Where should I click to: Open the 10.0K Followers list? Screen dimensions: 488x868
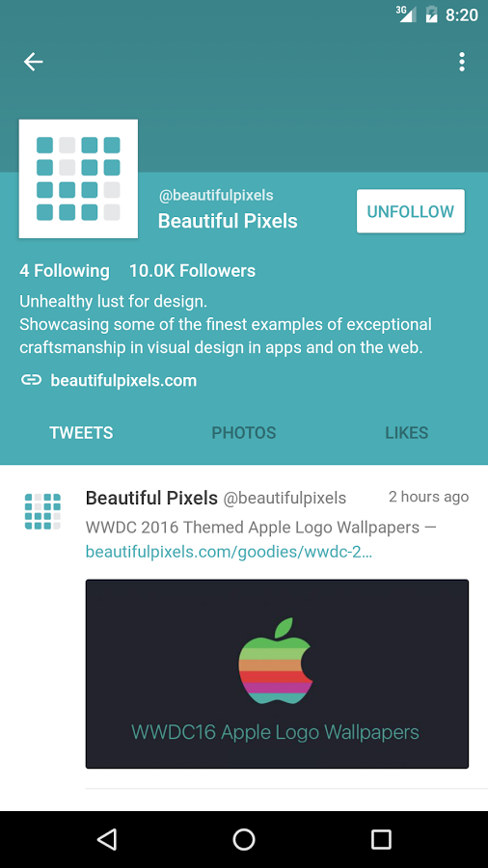pos(192,271)
